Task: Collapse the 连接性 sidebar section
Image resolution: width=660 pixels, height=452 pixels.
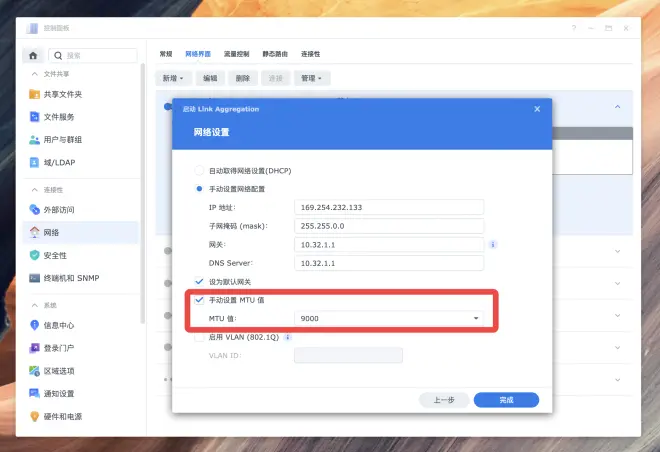Action: [35, 190]
